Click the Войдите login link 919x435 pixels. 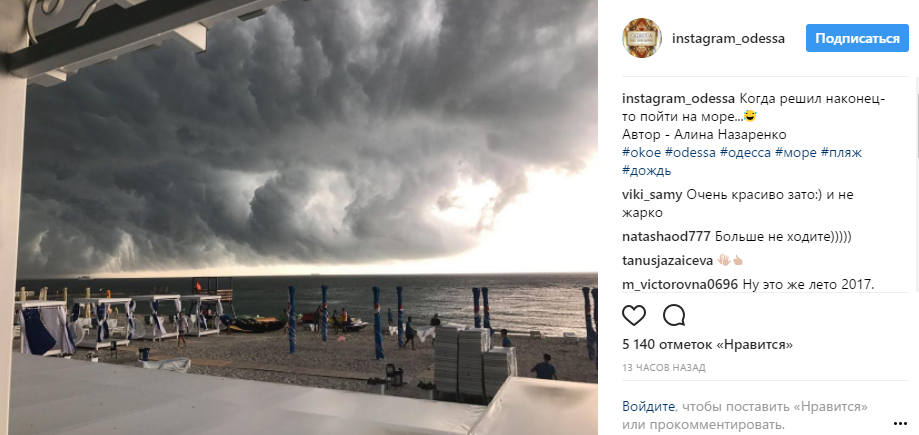pos(648,406)
